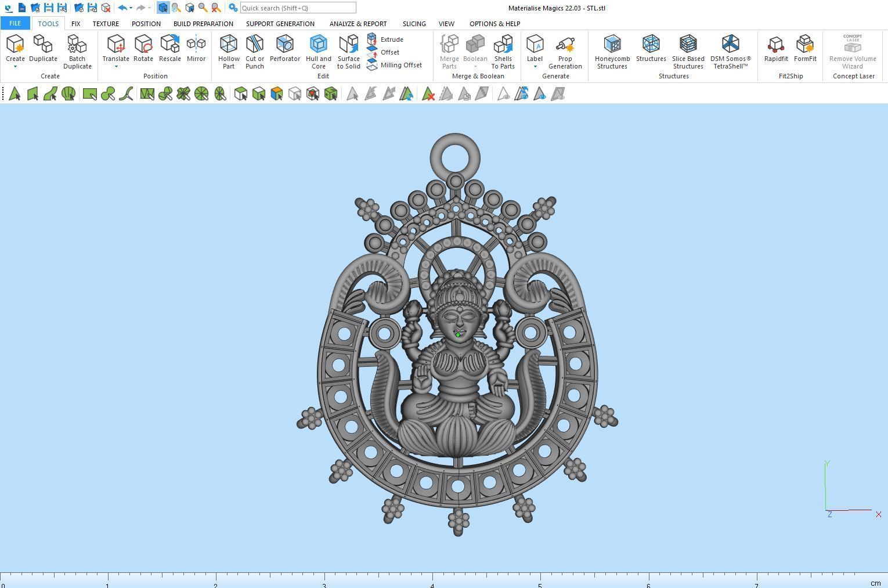The height and width of the screenshot is (588, 888).
Task: Expand the Translate dropdown arrow
Action: [115, 67]
